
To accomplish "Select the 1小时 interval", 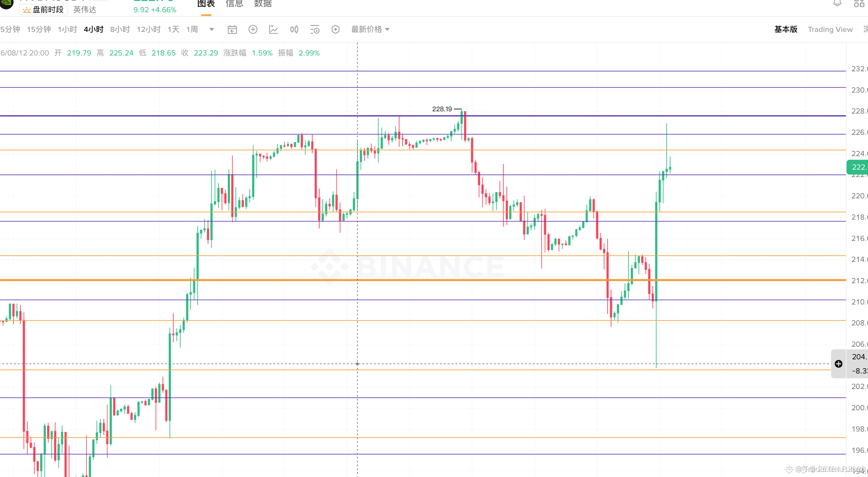I will (67, 29).
